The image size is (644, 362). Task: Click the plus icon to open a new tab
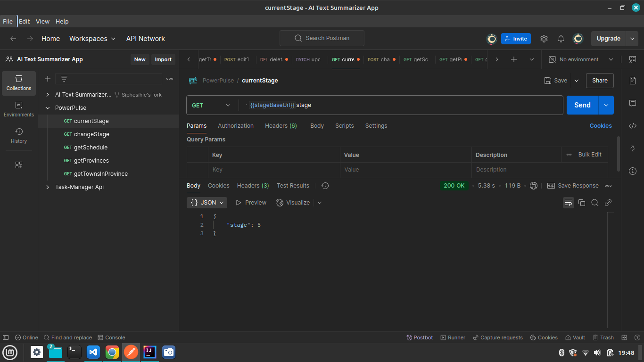[x=514, y=59]
